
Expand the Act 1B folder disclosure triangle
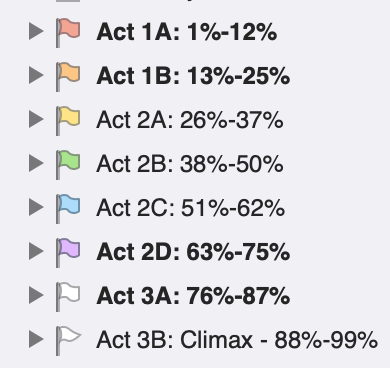tap(36, 75)
